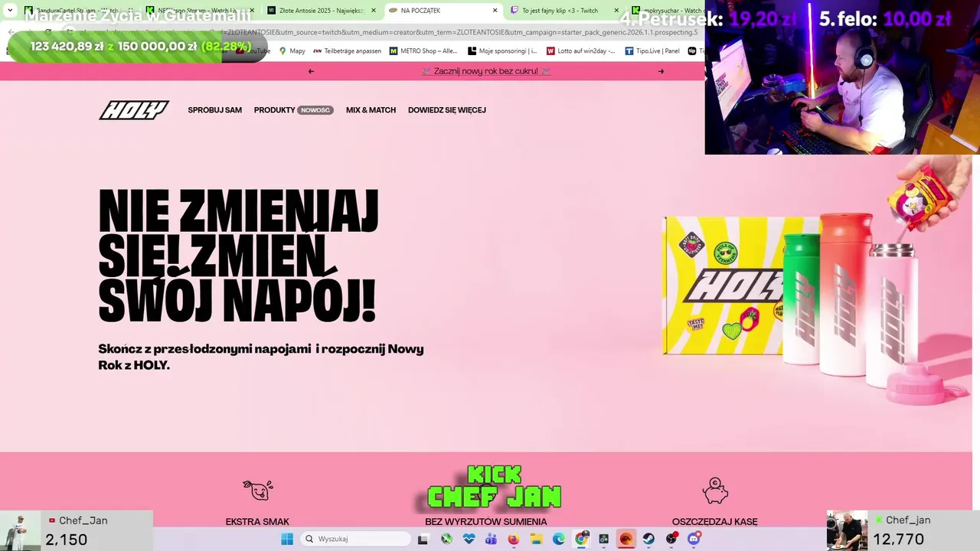Click the NOWOŚĆ badge next to PRODUKTY

[315, 110]
